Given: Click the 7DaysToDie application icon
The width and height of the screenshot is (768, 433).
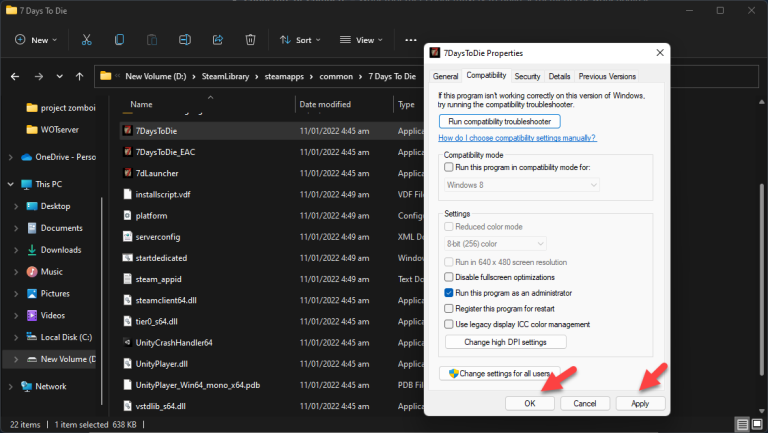Looking at the screenshot, I should [x=127, y=130].
